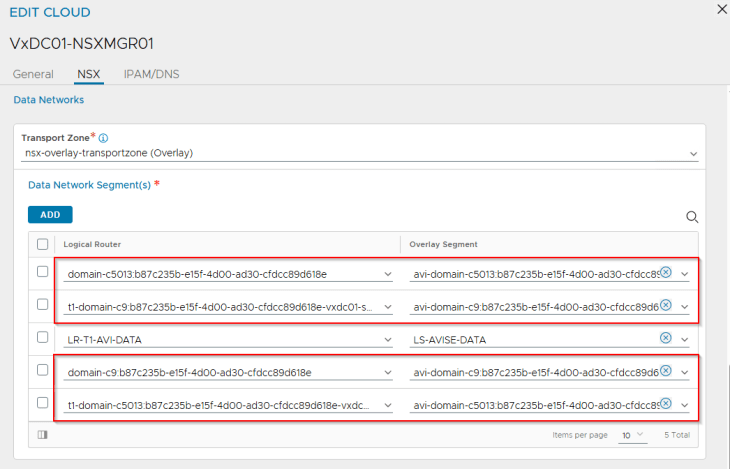The image size is (730, 469).
Task: Clear overlay segment in the last row
Action: (666, 405)
